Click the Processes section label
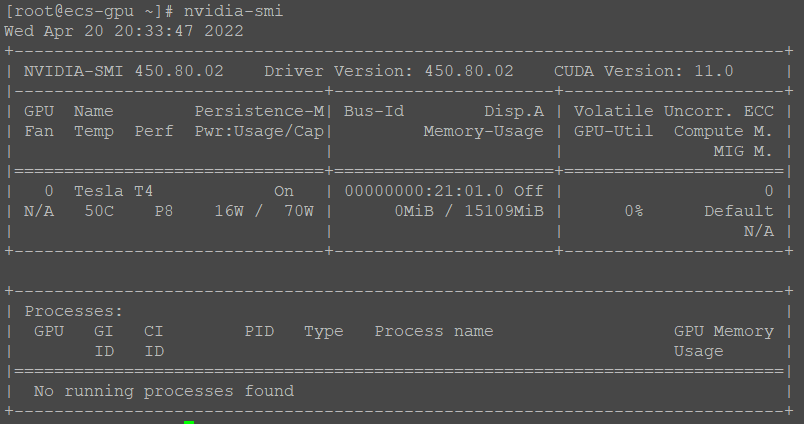The width and height of the screenshot is (804, 424). point(74,311)
